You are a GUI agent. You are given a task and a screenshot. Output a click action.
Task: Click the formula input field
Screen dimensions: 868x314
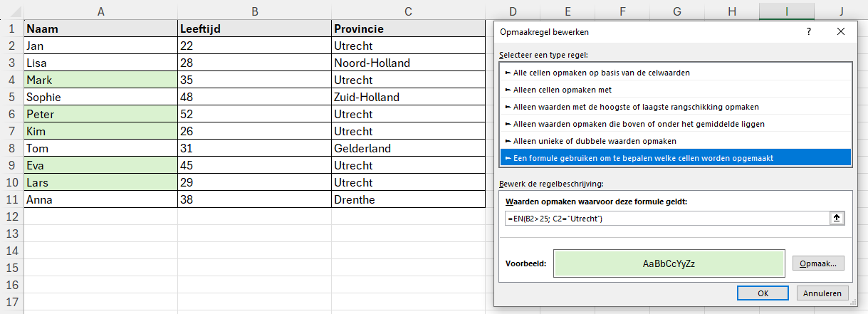pos(666,218)
